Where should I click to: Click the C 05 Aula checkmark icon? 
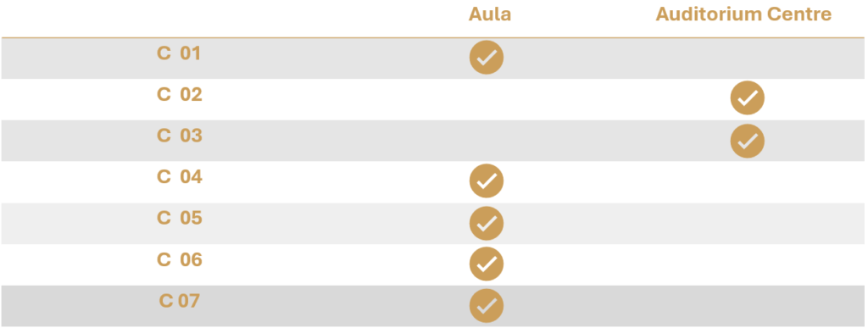(x=486, y=223)
